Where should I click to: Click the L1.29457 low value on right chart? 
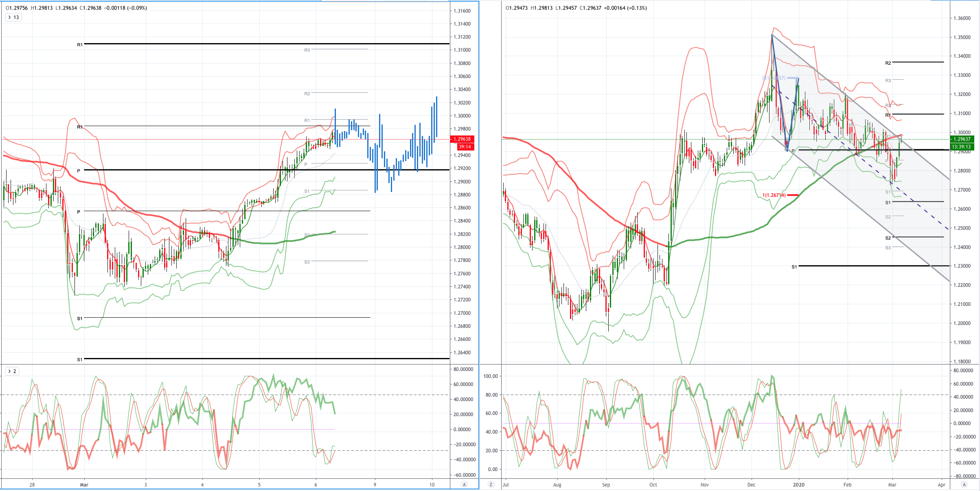click(566, 8)
